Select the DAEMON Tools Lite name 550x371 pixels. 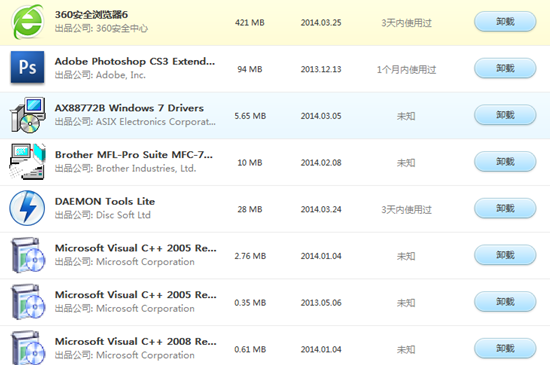[105, 201]
